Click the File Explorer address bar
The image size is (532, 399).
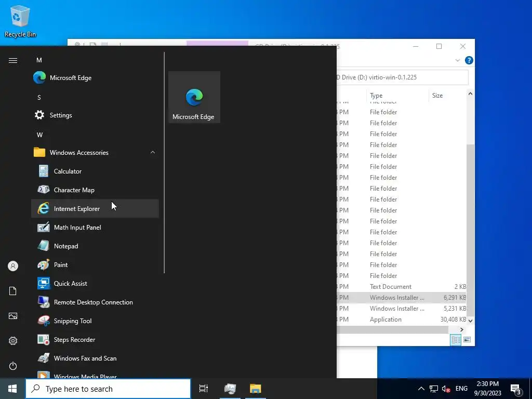403,77
